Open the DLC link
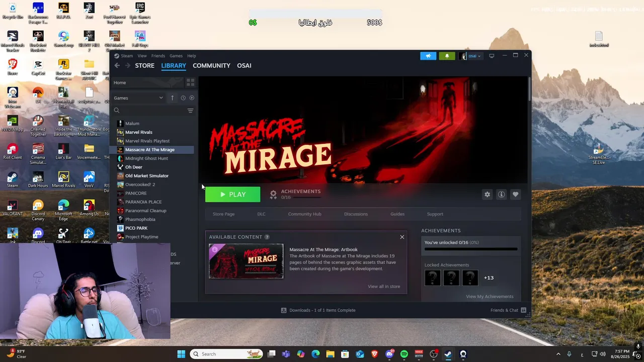644x362 pixels. [261, 214]
